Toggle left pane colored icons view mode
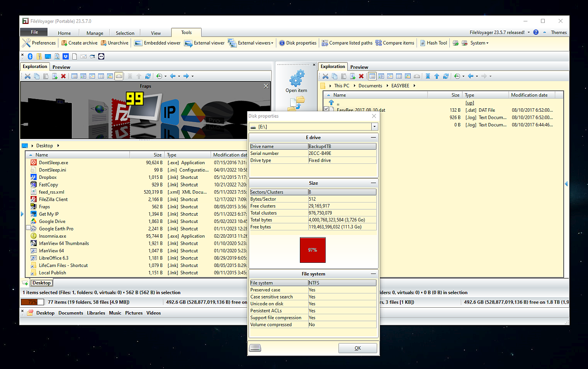The height and width of the screenshot is (369, 588). point(110,76)
